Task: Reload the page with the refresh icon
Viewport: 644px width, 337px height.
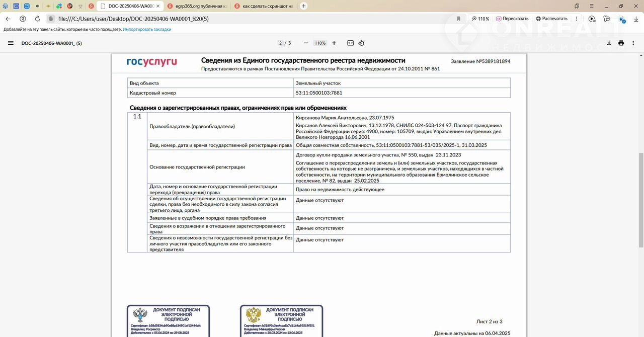Action: [37, 19]
